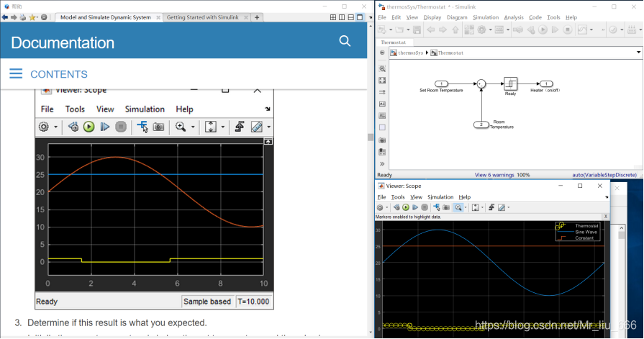
Task: Select the four-pane grid layout in help browser
Action: (333, 17)
